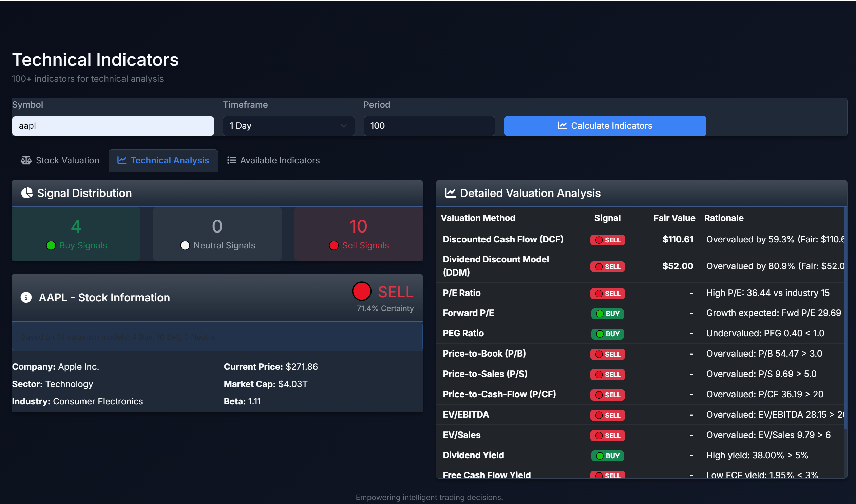Click the pie chart icon beside Signal Distribution
The image size is (856, 504).
27,193
